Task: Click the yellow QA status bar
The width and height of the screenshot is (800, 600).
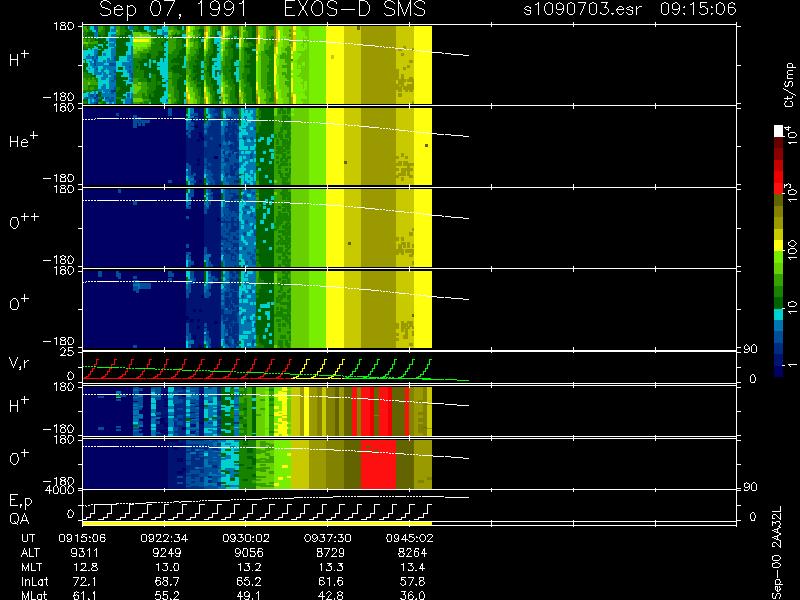Action: coord(257,523)
